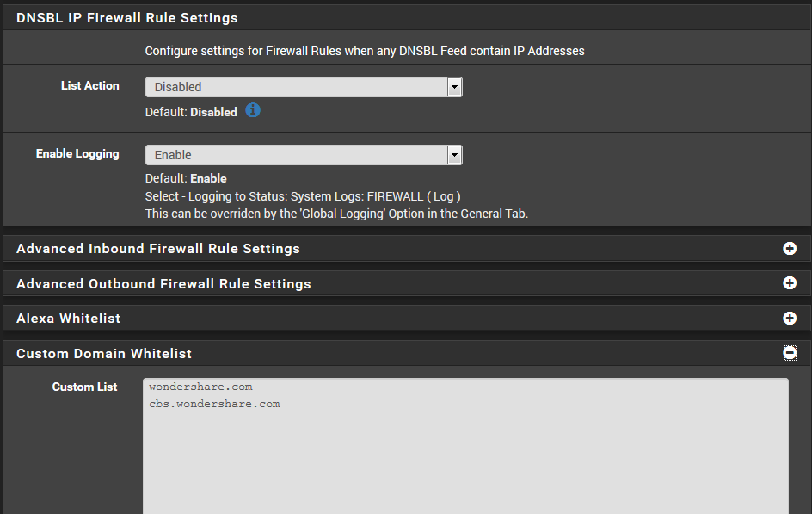Click the Alexa Whitelist panel title
This screenshot has height=514, width=812.
click(69, 319)
